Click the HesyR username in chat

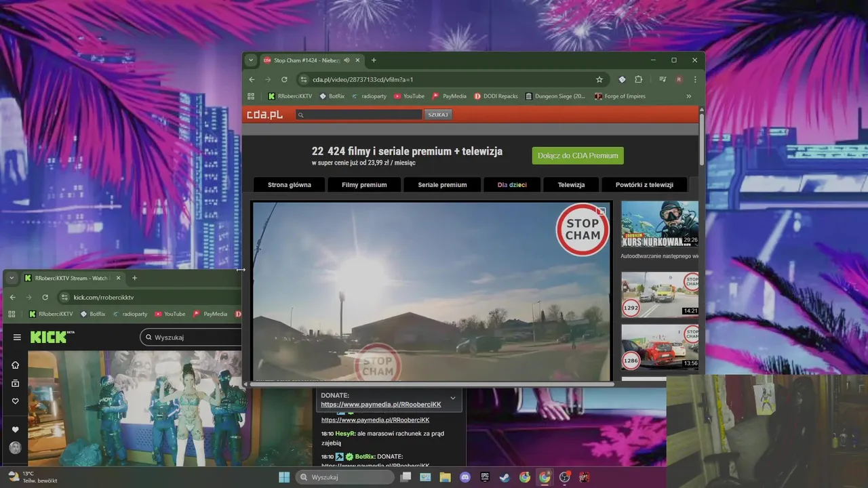[x=345, y=433]
